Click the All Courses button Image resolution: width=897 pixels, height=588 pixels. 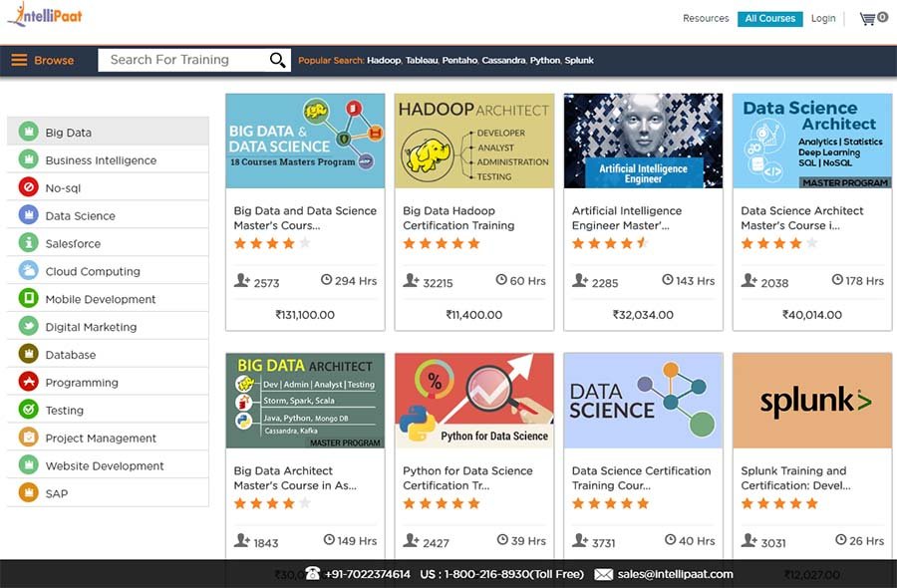(x=770, y=18)
